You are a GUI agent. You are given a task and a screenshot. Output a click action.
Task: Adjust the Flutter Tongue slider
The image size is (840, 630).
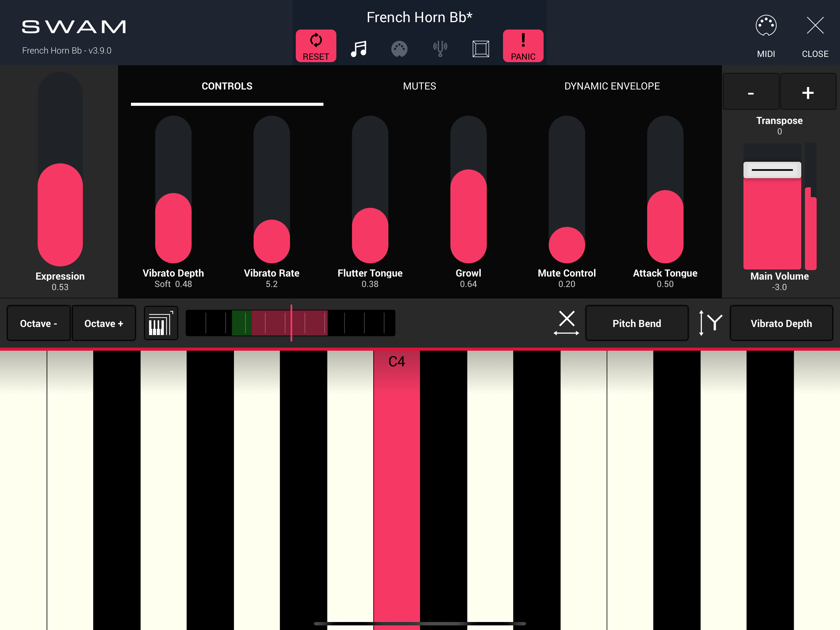click(x=370, y=189)
